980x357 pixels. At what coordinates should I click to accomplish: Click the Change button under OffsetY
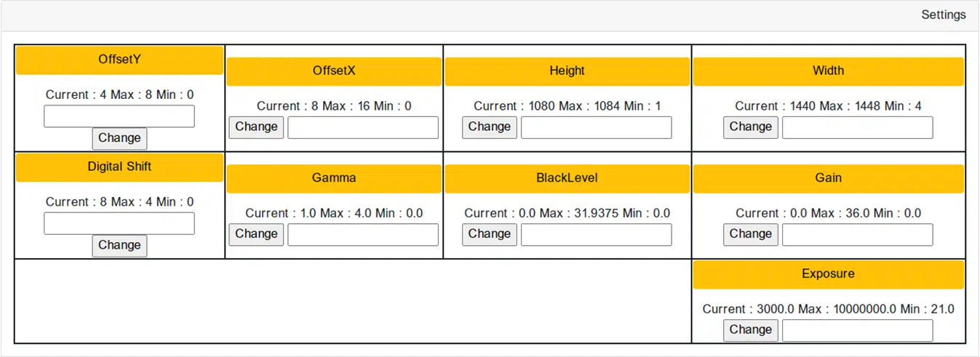point(119,138)
